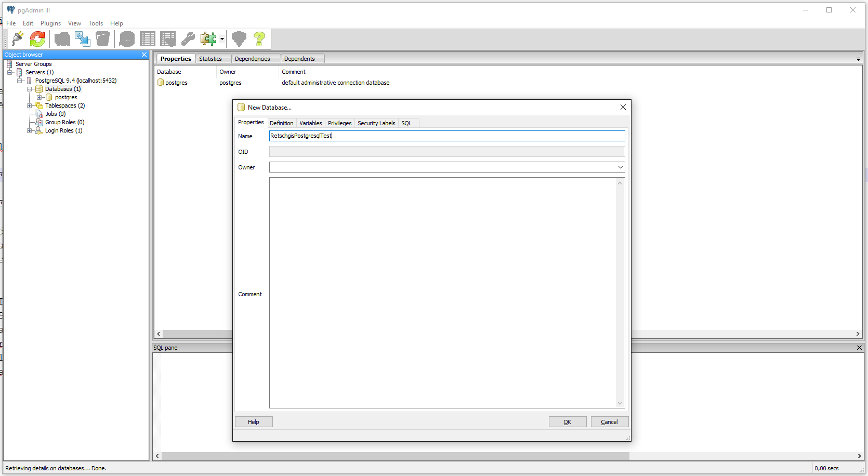Click the Add server connection plug icon

18,38
